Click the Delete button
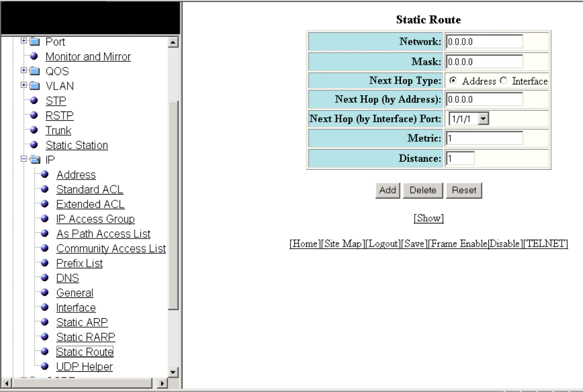Image resolution: width=583 pixels, height=392 pixels. [423, 191]
